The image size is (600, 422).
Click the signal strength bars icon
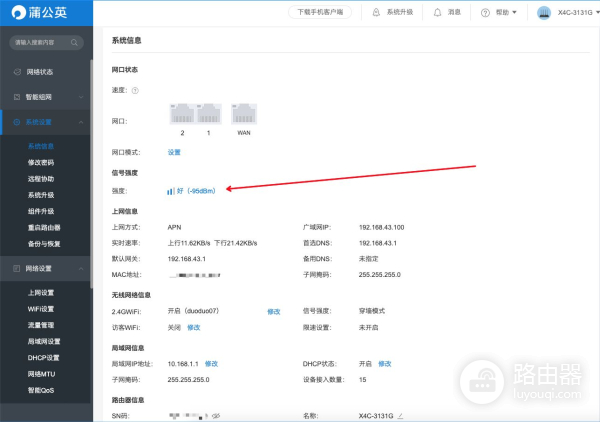pyautogui.click(x=170, y=191)
